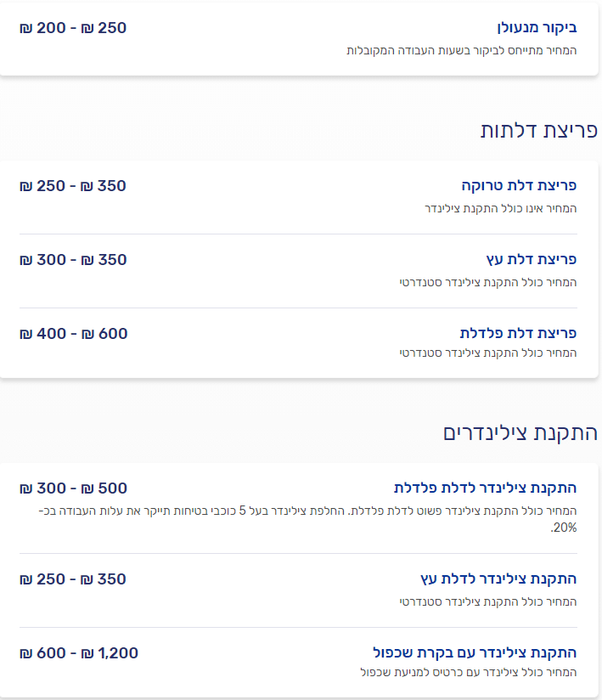Viewport: 602px width, 700px height.
Task: Click the note about 5-star security cylinder
Action: click(x=308, y=519)
